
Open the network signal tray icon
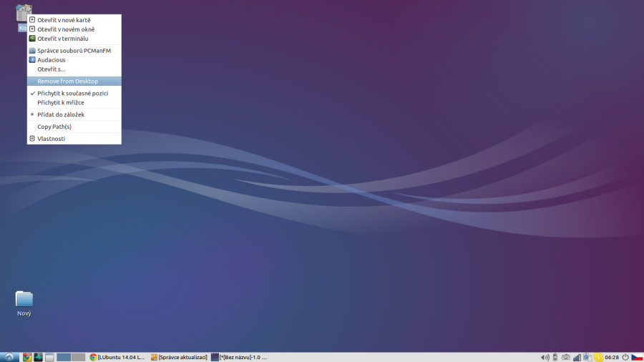(577, 358)
